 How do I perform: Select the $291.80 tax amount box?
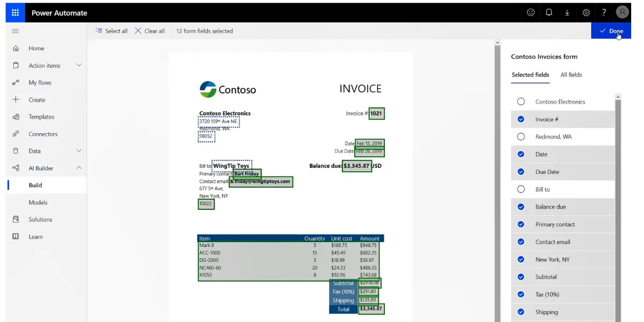pyautogui.click(x=368, y=291)
